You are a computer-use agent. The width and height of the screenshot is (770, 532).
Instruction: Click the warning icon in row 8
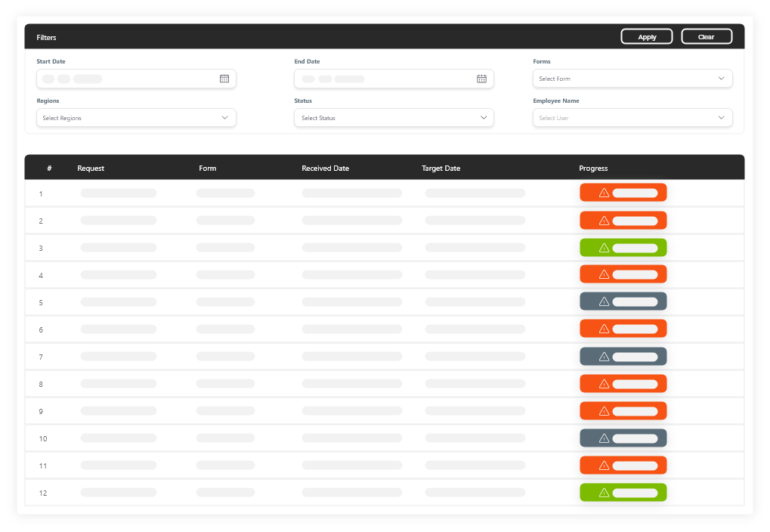[x=604, y=384]
